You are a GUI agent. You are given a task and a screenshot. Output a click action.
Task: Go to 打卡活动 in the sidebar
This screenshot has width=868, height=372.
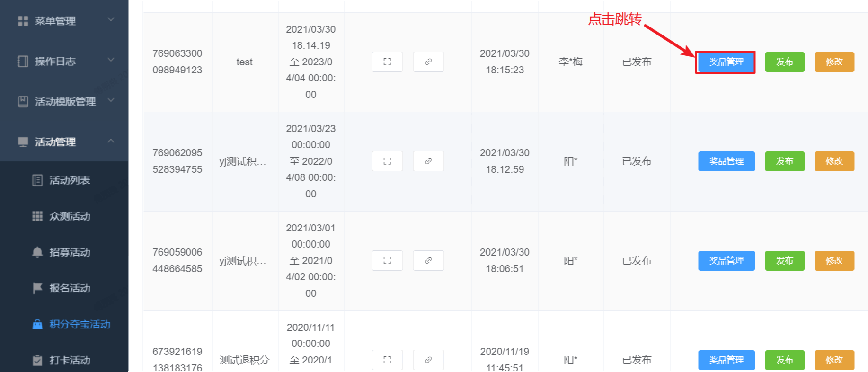pos(64,360)
